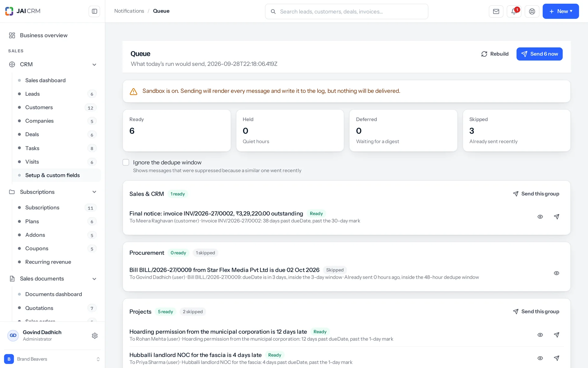Preview the Hoarding permission message

point(540,335)
